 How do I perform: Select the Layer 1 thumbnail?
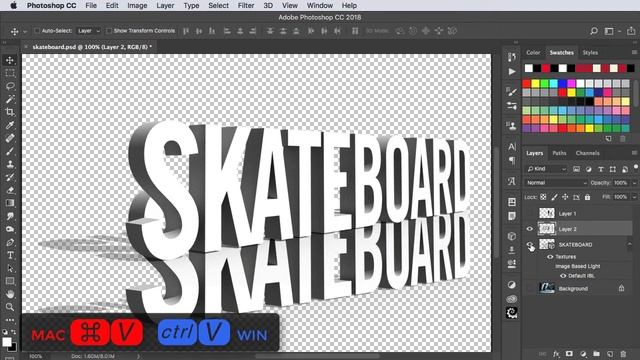click(547, 213)
